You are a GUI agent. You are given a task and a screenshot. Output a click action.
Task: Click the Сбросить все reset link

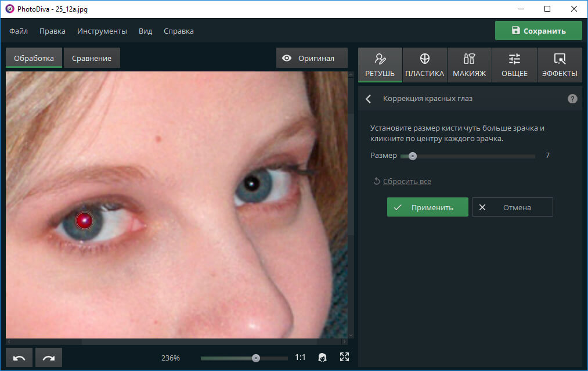[x=406, y=182]
